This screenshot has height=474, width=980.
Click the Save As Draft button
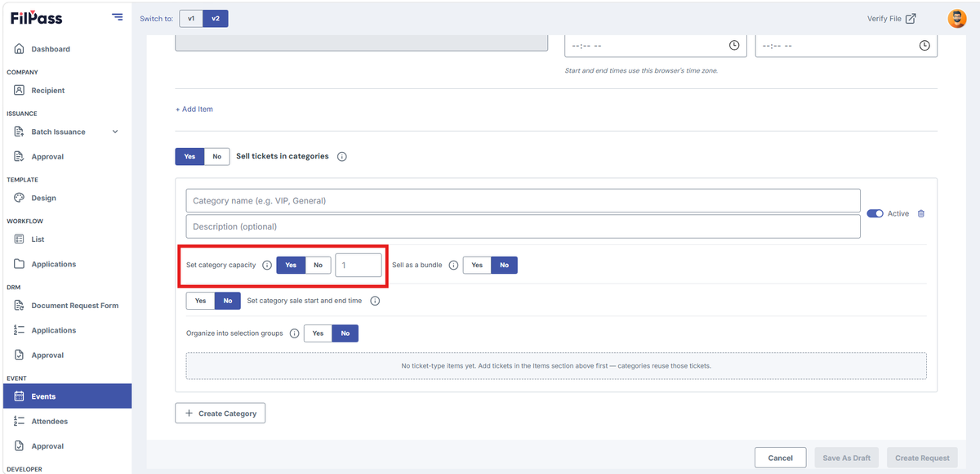click(x=846, y=458)
